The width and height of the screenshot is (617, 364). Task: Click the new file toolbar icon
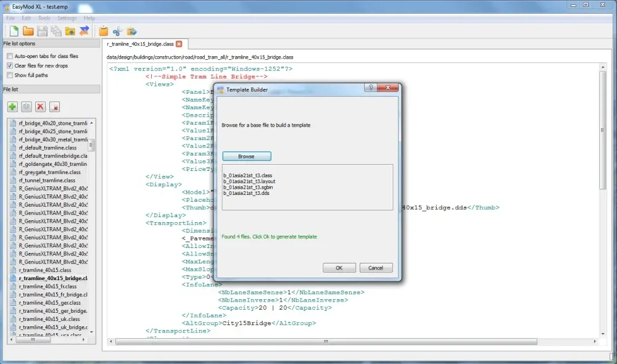point(13,31)
